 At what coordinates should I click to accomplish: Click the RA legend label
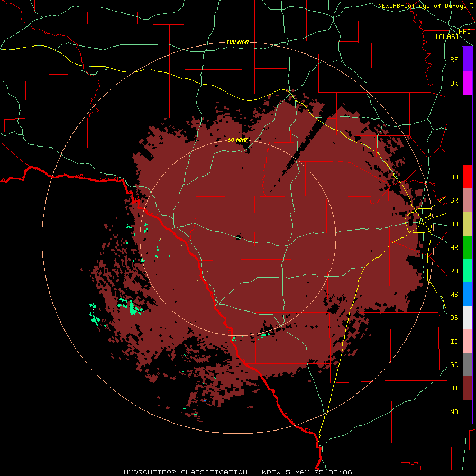454,271
